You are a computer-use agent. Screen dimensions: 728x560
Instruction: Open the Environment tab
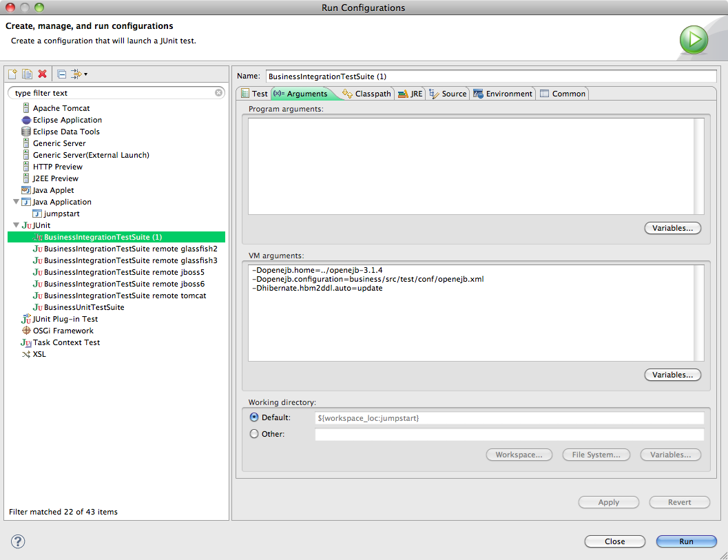tap(503, 94)
